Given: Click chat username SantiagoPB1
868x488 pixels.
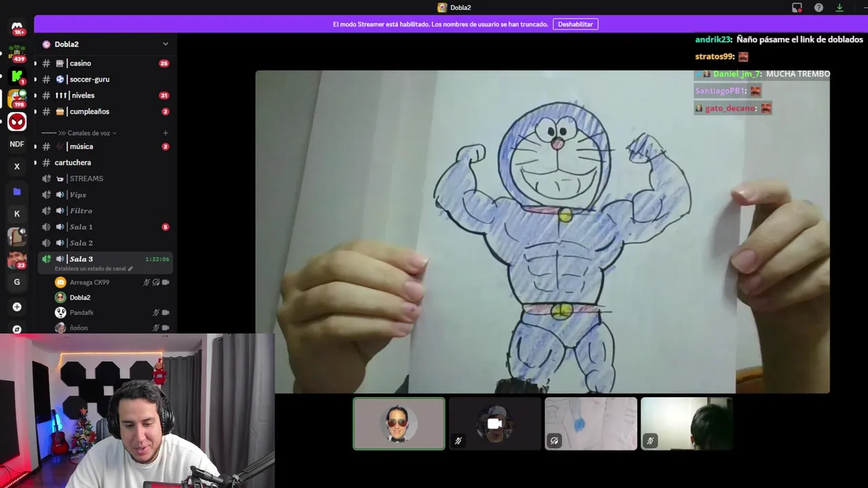Looking at the screenshot, I should click(x=720, y=91).
